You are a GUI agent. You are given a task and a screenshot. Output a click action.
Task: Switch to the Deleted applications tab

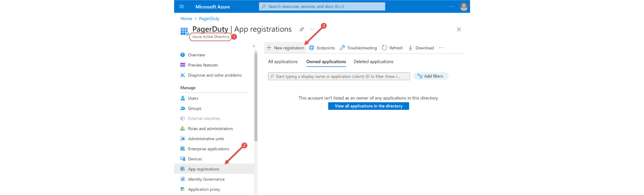(x=373, y=61)
